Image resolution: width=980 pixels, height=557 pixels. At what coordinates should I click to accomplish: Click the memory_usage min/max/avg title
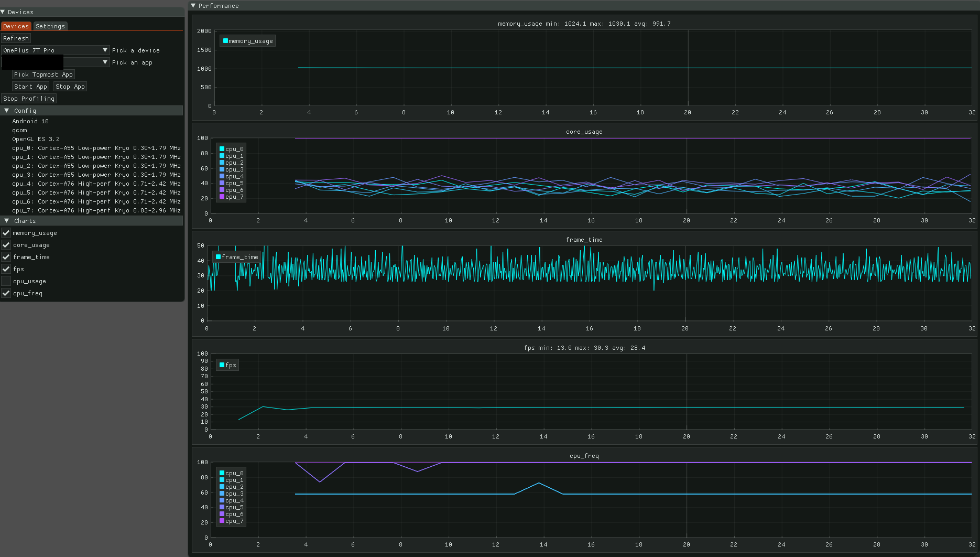point(584,24)
